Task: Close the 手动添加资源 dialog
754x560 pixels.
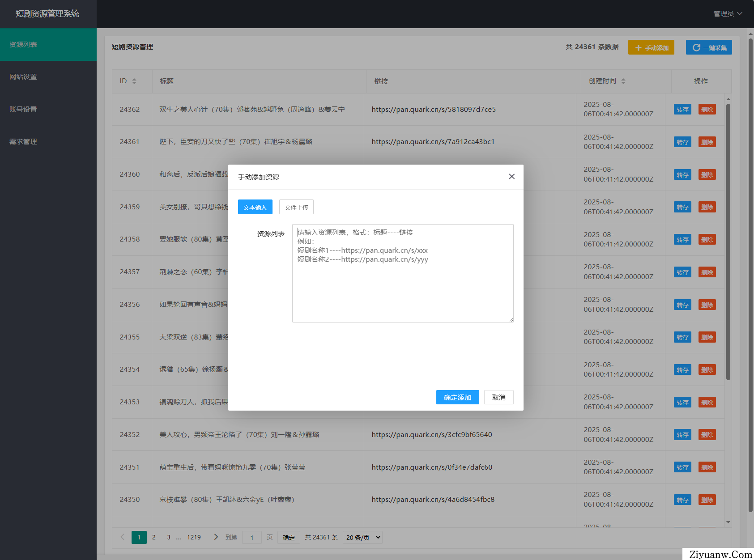Action: pos(511,177)
